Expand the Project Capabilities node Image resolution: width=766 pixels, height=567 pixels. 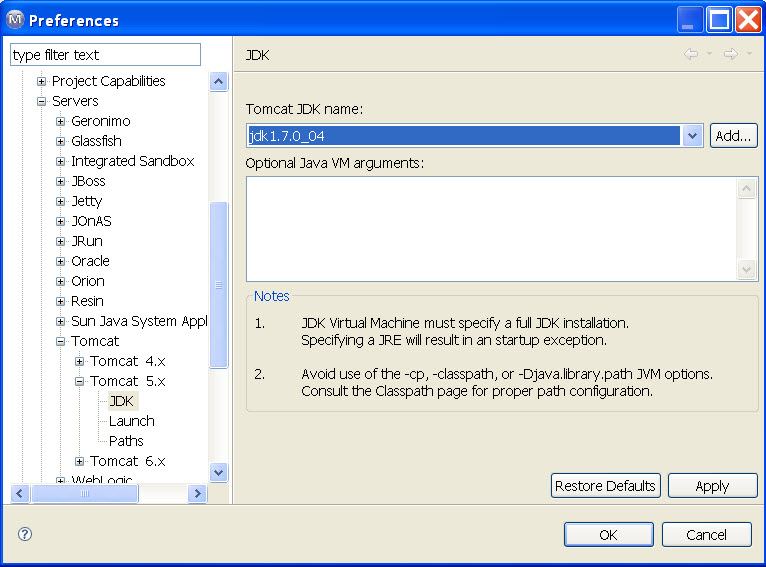tap(42, 81)
